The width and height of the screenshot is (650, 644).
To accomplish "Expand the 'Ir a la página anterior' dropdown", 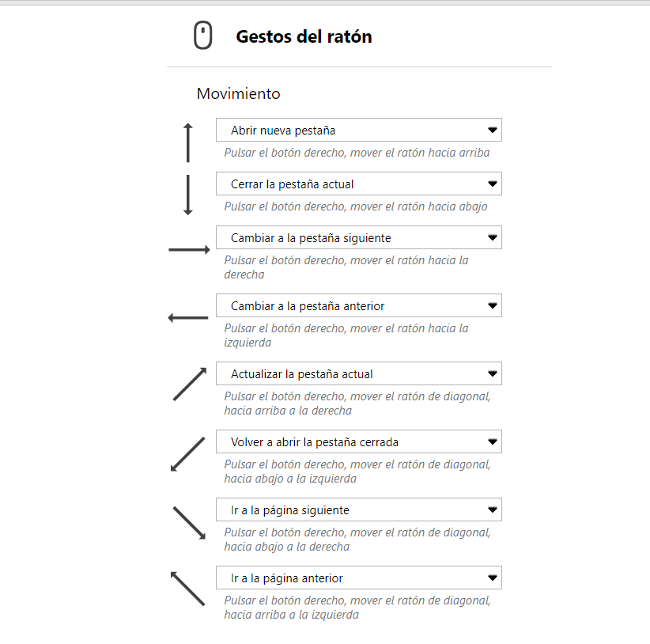I will [358, 578].
